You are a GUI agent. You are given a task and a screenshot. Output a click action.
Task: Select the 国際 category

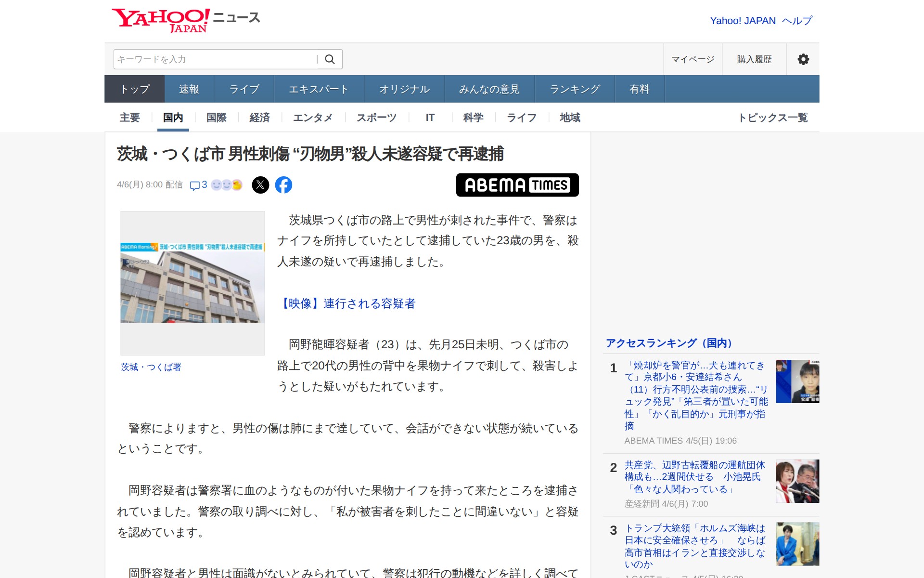(x=216, y=118)
